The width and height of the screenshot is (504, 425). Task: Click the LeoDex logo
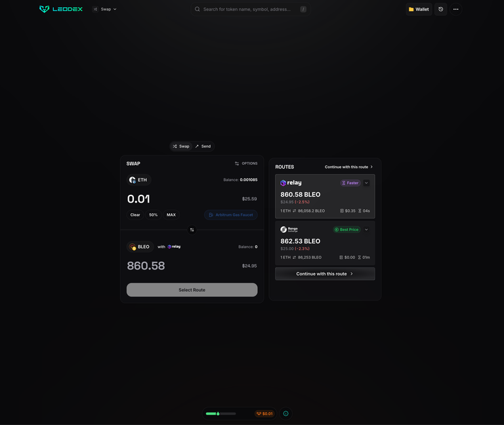click(x=61, y=9)
